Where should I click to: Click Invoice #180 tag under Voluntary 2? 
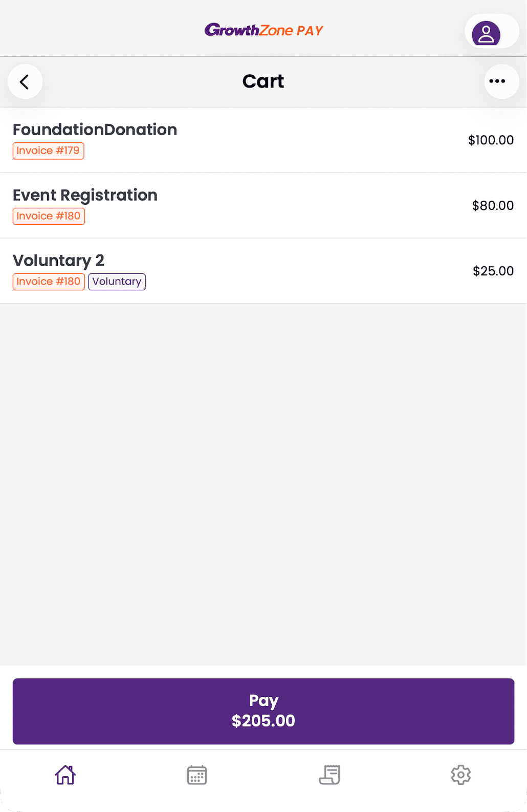(x=49, y=282)
